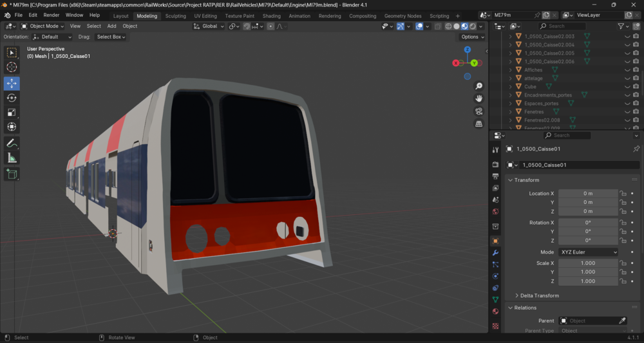The image size is (644, 343).
Task: Select the Move tool in toolbar
Action: (x=12, y=84)
